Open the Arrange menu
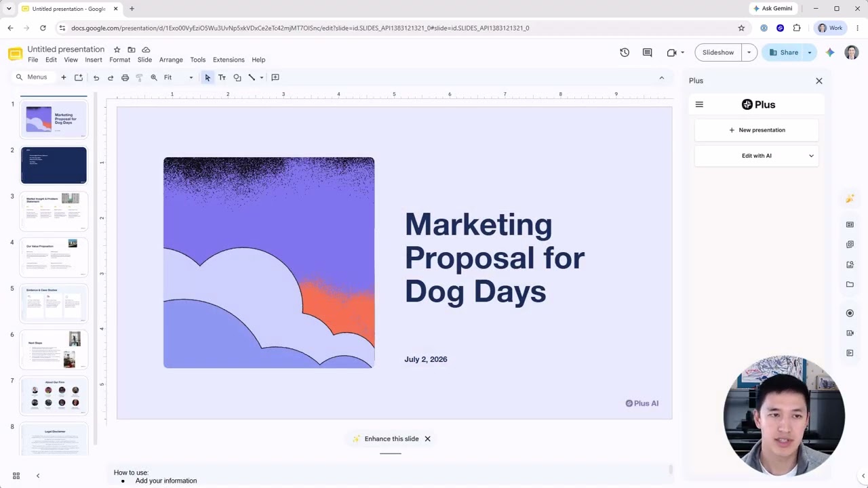This screenshot has height=488, width=868. 171,60
